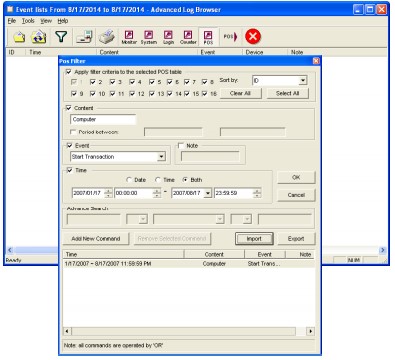This screenshot has height=360, width=395.
Task: Select the Login log icon
Action: (x=168, y=37)
